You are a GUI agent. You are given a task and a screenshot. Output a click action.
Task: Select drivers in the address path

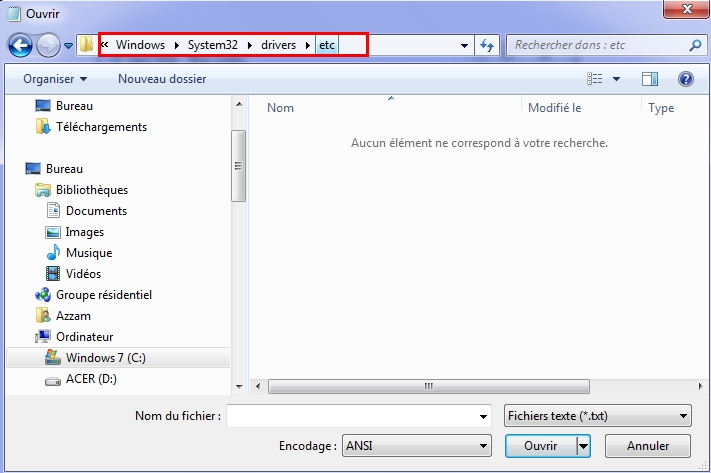pos(278,45)
